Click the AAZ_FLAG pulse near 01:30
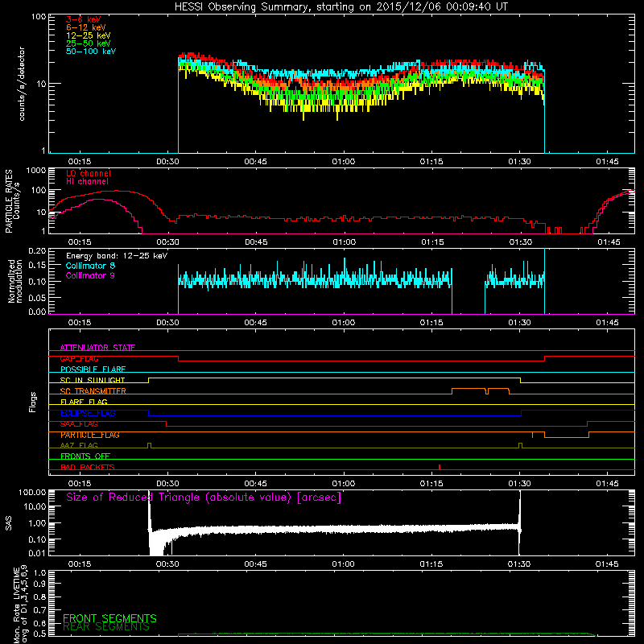 (x=520, y=446)
